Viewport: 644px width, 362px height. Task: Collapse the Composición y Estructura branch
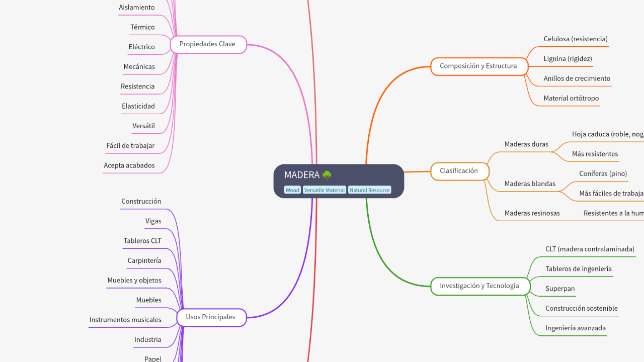click(x=479, y=66)
